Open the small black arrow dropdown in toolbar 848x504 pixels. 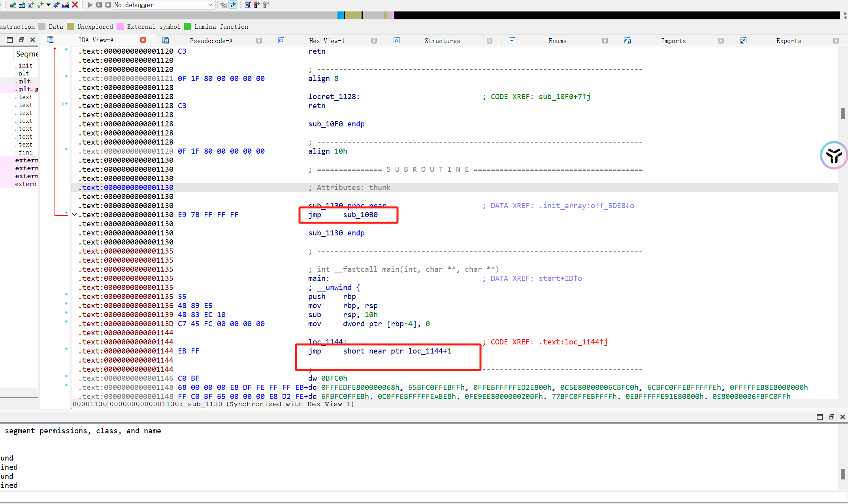coord(48,5)
